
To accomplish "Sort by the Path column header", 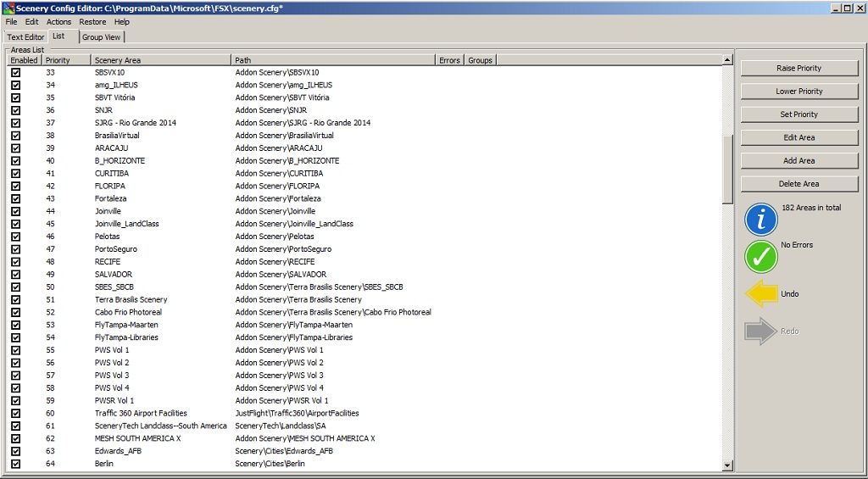I will coord(334,60).
